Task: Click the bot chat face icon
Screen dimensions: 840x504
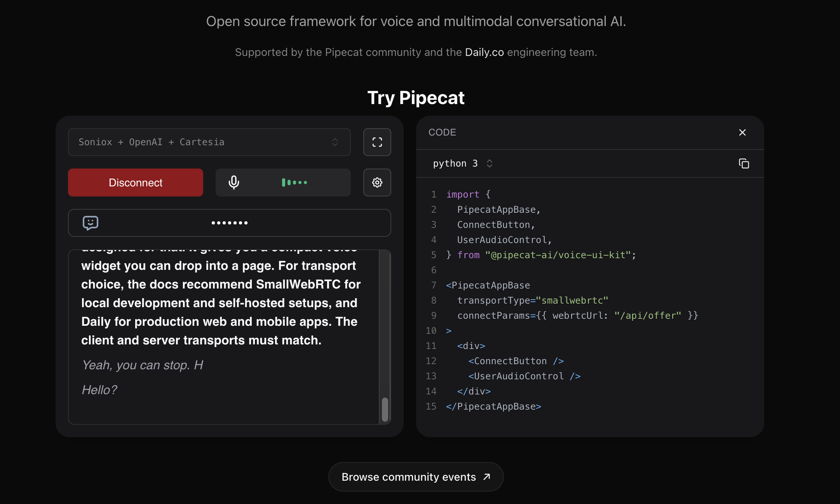Action: [91, 223]
